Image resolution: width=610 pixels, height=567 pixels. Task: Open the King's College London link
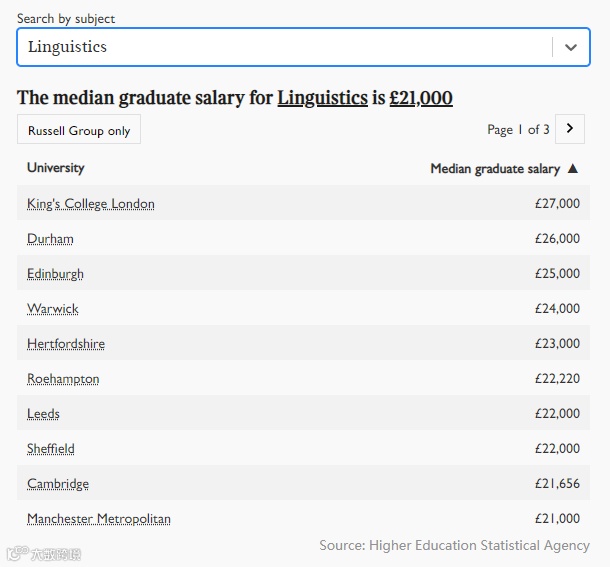point(91,204)
